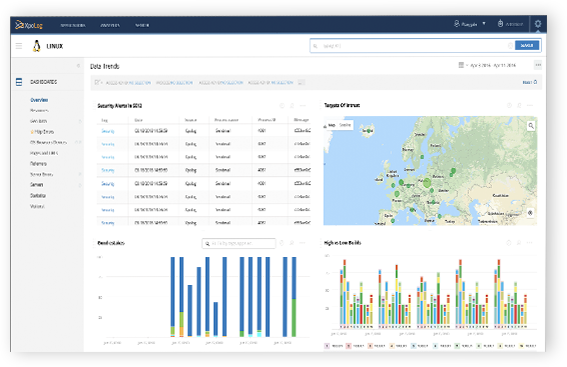This screenshot has height=367, width=567.
Task: Toggle the blue legend swatch under the chart
Action: 413,346
